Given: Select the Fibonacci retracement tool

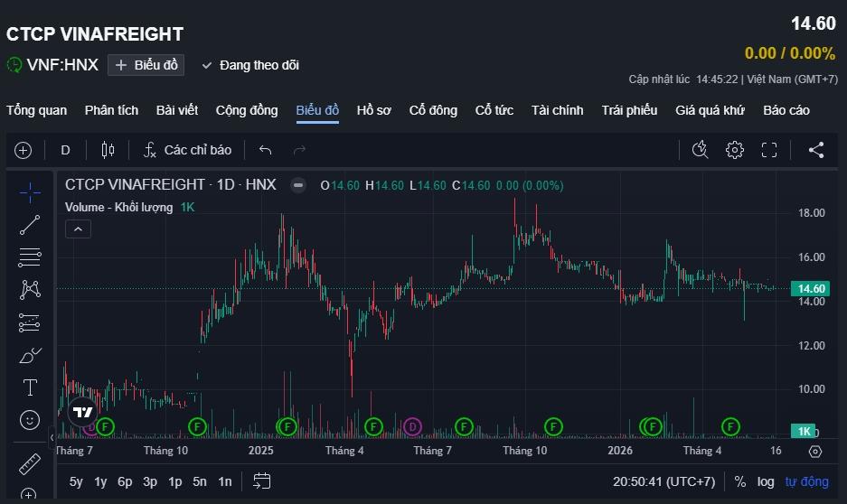Looking at the screenshot, I should [x=30, y=257].
